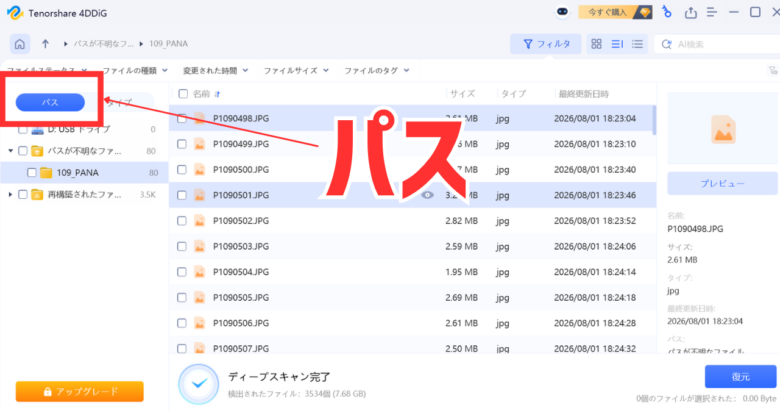Image resolution: width=780 pixels, height=410 pixels.
Task: Click the プレビュー preview button
Action: pos(722,184)
